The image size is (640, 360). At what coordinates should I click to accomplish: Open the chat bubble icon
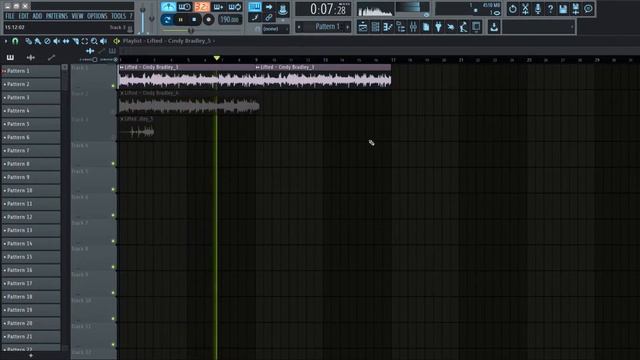pyautogui.click(x=588, y=9)
